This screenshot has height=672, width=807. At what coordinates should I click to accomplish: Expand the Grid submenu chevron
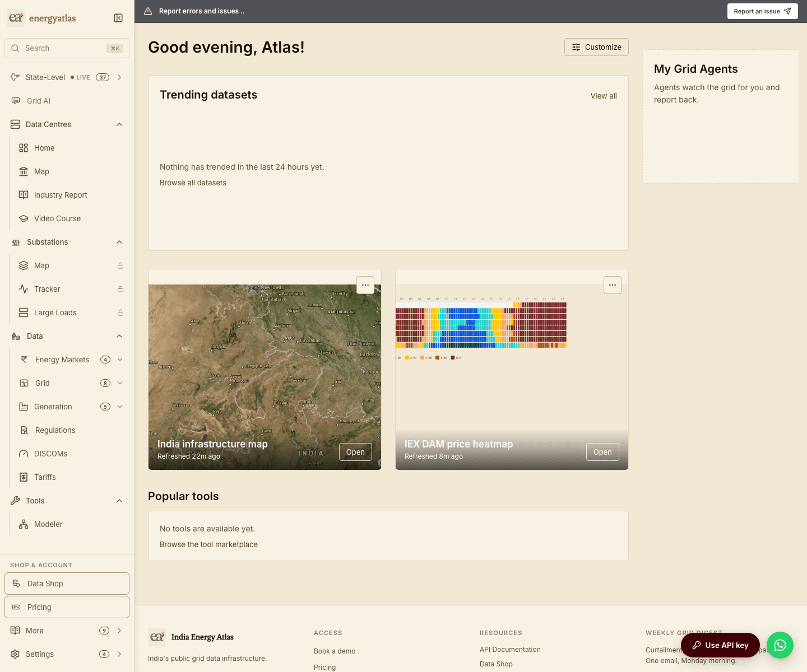pos(120,383)
